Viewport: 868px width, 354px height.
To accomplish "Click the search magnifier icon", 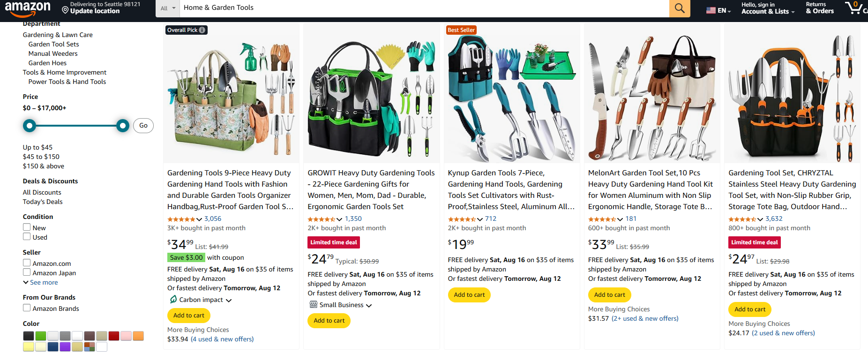I will 679,8.
